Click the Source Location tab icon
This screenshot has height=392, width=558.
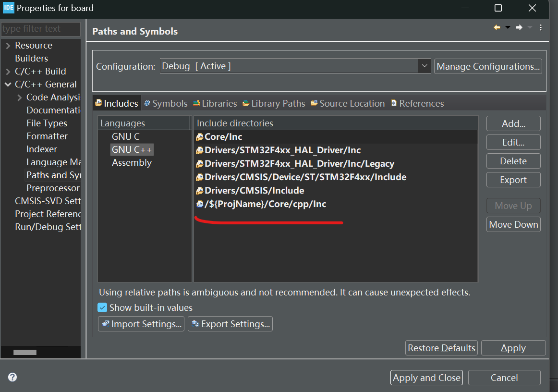coord(314,103)
